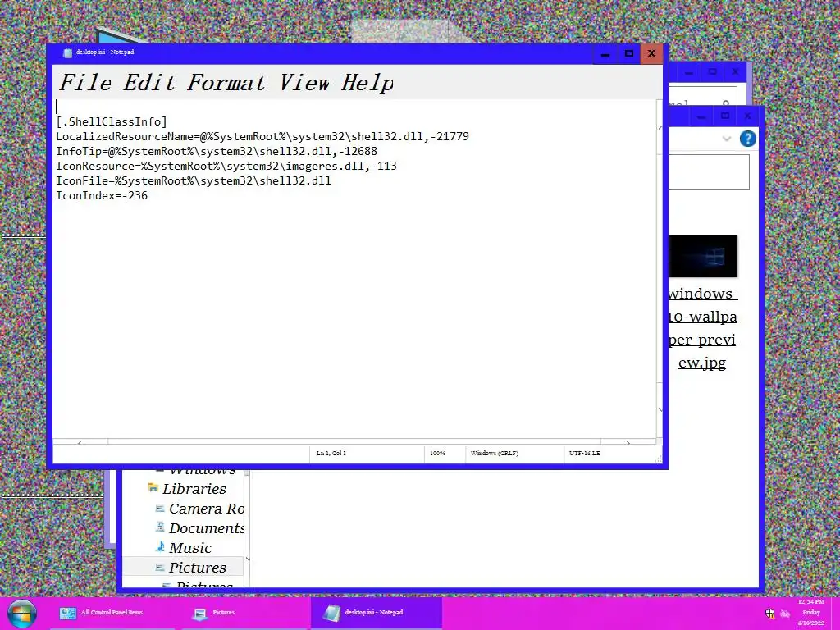Image resolution: width=840 pixels, height=630 pixels.
Task: Expand the ribbon chevron in Pictures window
Action: click(727, 139)
